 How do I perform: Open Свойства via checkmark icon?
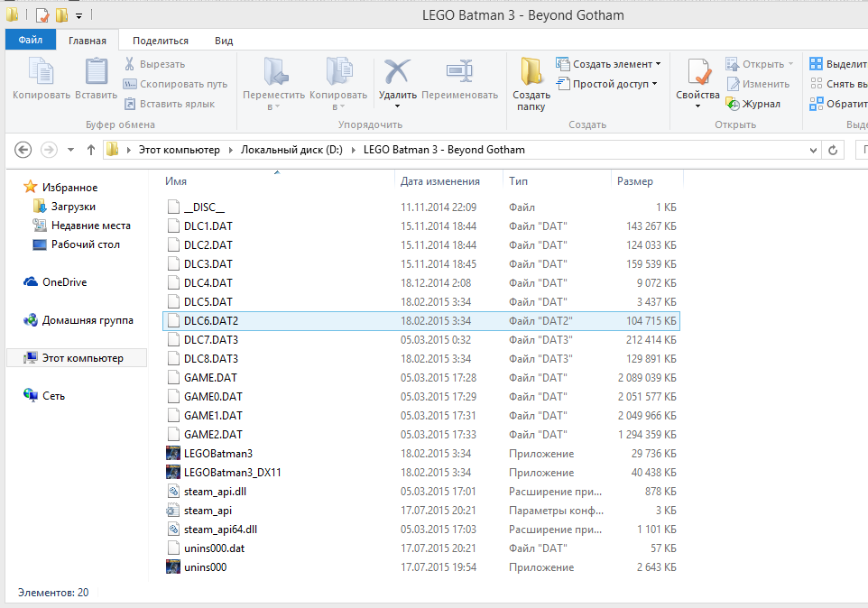(697, 73)
